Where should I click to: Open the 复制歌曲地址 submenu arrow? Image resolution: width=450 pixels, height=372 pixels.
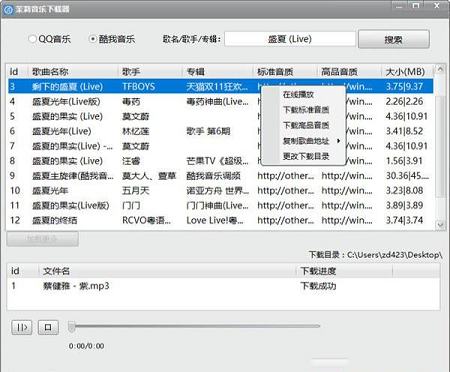pyautogui.click(x=338, y=141)
